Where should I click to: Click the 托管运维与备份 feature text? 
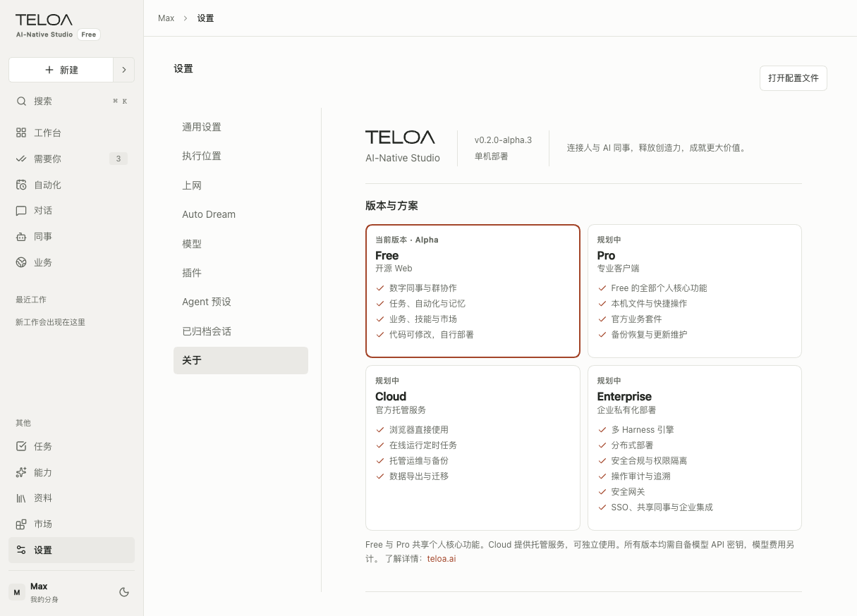coord(419,461)
